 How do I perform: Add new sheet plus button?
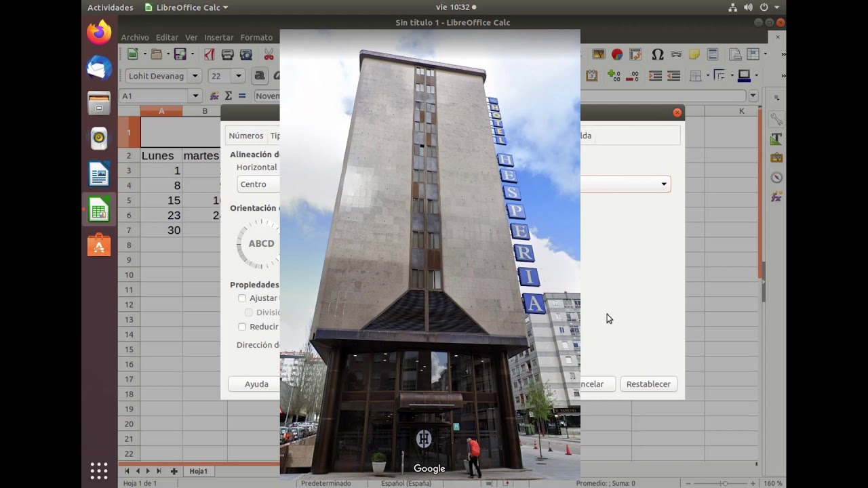pos(174,471)
